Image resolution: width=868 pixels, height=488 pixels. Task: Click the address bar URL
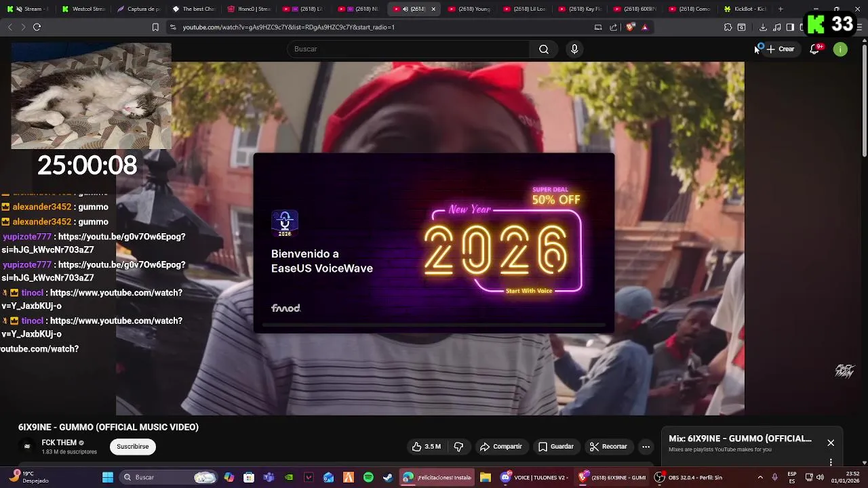[x=288, y=27]
